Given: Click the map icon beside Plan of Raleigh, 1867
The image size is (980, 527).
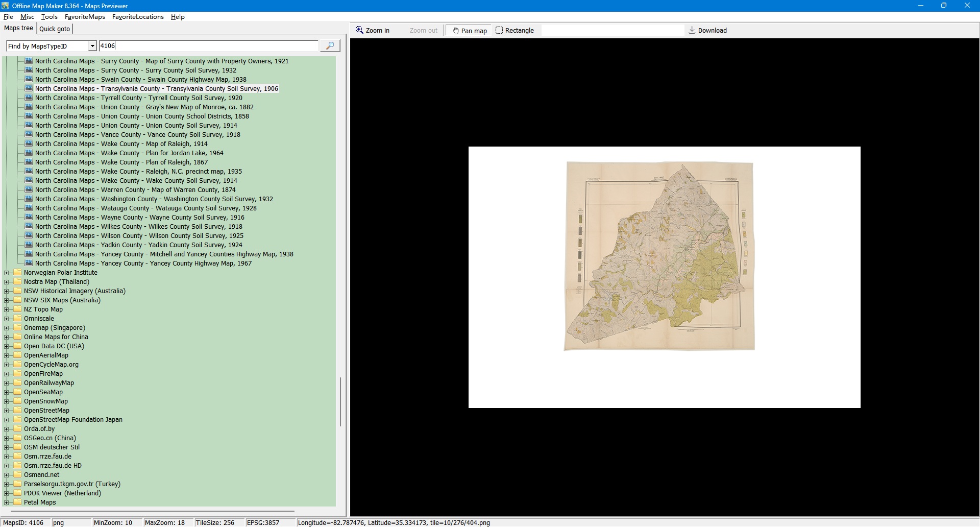Looking at the screenshot, I should [29, 162].
